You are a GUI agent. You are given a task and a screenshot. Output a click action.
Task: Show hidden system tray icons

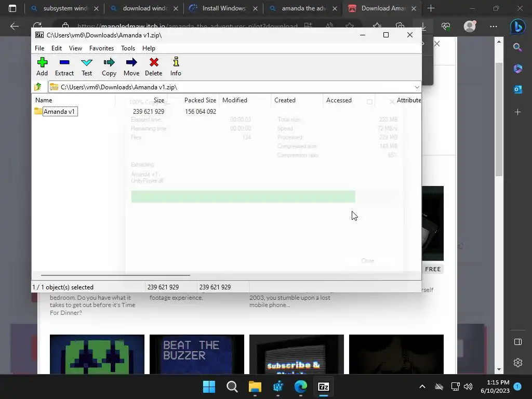coord(422,387)
